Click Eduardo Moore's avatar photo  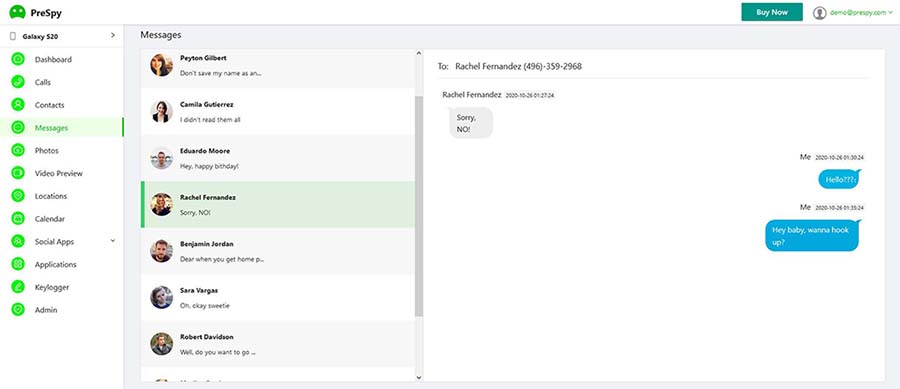(161, 158)
